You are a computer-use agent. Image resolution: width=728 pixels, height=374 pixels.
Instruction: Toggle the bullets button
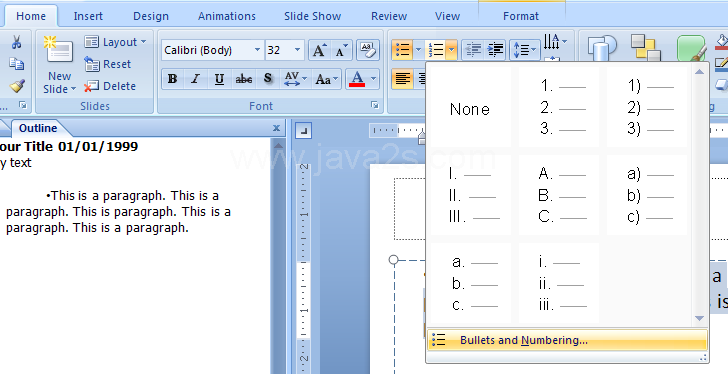(x=403, y=50)
